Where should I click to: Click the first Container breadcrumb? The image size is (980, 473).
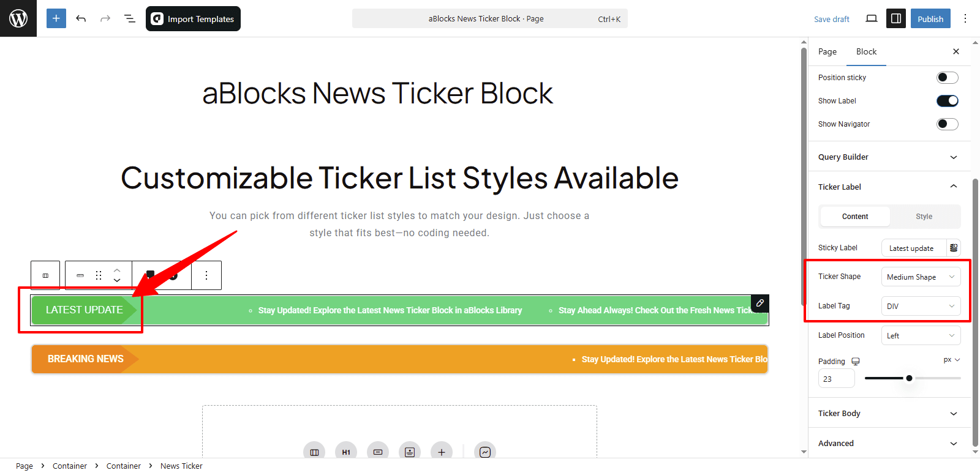pyautogui.click(x=70, y=466)
